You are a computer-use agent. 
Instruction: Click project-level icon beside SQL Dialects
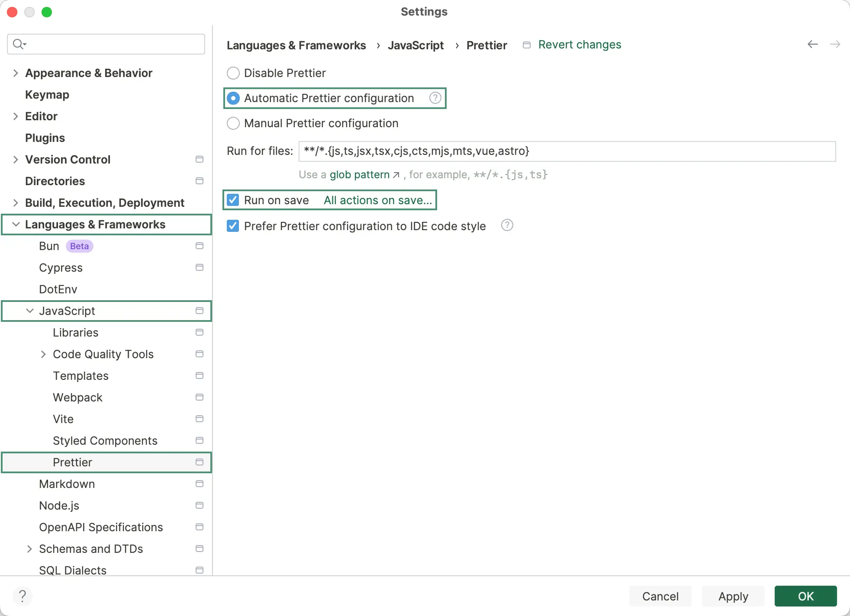point(200,570)
